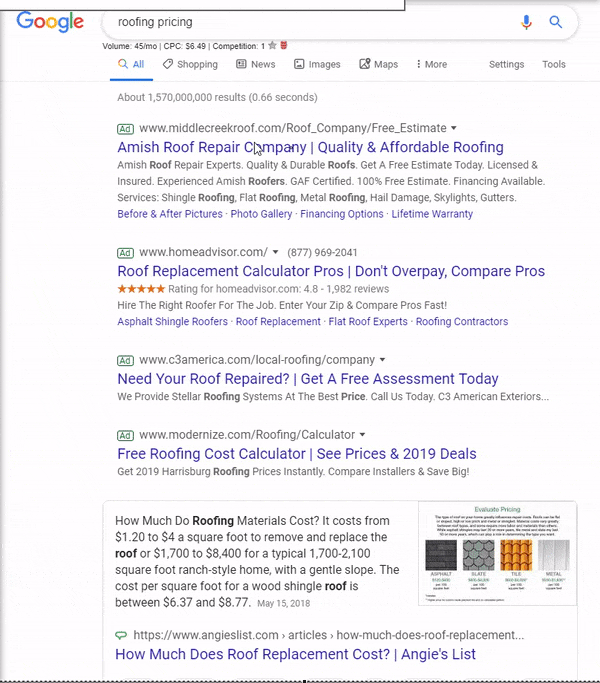Click www.middlecreekroof.com display URL
The image size is (600, 683).
coord(293,128)
